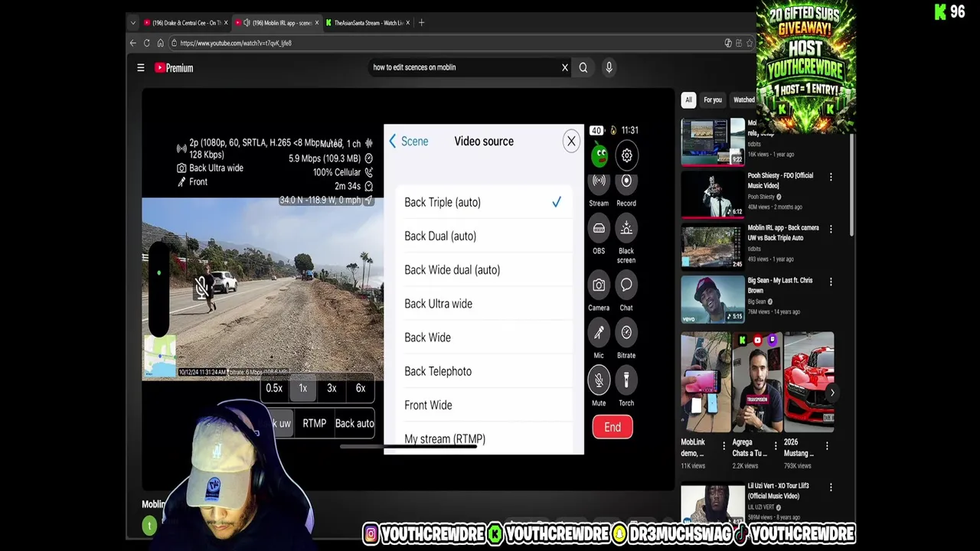
Task: Select Back Dual (auto) video source
Action: pos(484,236)
